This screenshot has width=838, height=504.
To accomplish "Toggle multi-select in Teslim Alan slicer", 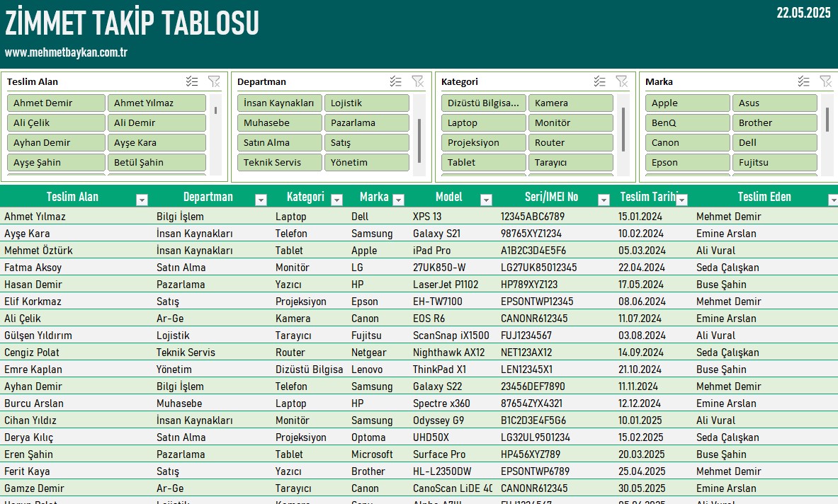I will 192,81.
